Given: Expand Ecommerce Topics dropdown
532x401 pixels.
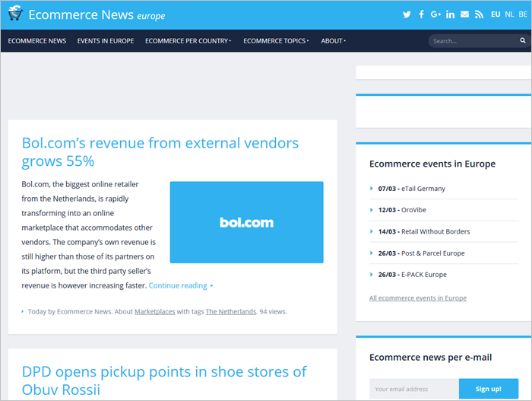Looking at the screenshot, I should (x=276, y=41).
